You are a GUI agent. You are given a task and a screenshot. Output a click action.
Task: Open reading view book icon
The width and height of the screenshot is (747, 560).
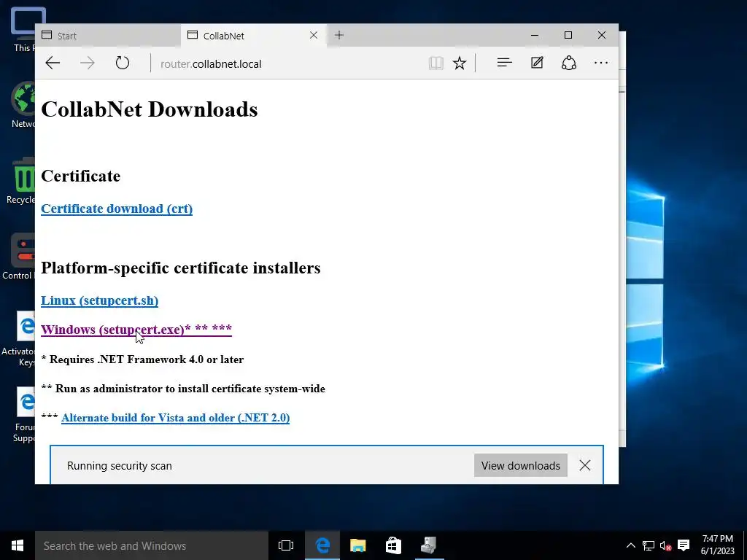coord(436,63)
